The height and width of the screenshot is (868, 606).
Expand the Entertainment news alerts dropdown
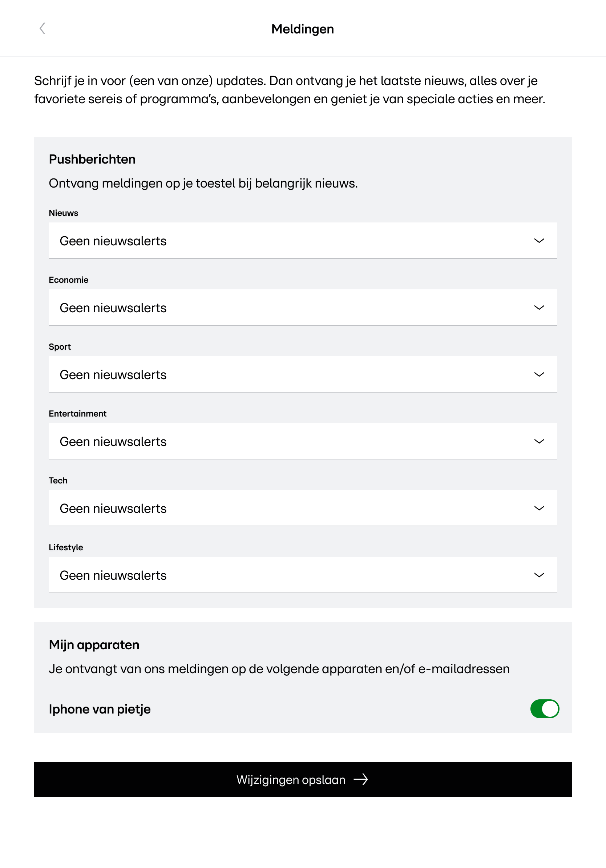coord(302,442)
